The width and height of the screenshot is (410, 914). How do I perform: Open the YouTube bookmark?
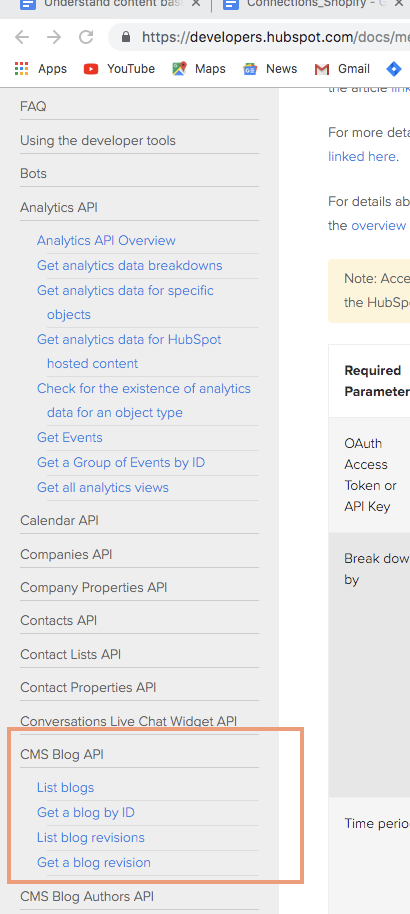[120, 69]
